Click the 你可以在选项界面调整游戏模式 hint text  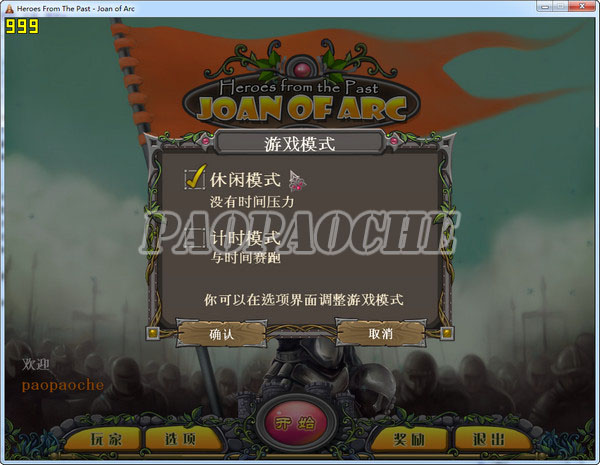click(303, 300)
